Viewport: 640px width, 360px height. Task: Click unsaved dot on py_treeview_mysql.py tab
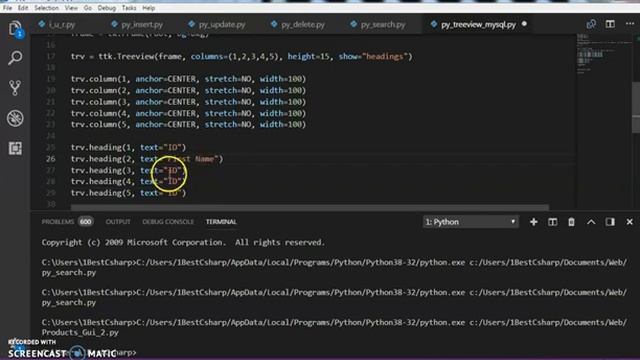(x=524, y=24)
